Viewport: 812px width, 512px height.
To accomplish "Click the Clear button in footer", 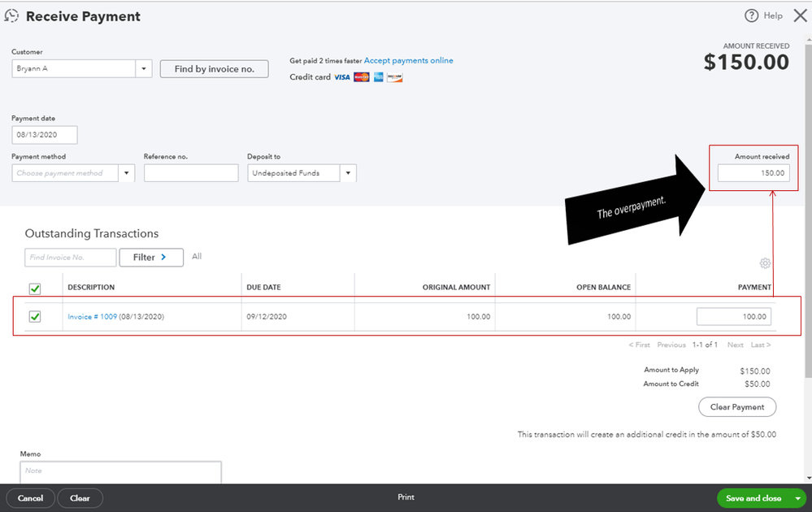I will [80, 498].
